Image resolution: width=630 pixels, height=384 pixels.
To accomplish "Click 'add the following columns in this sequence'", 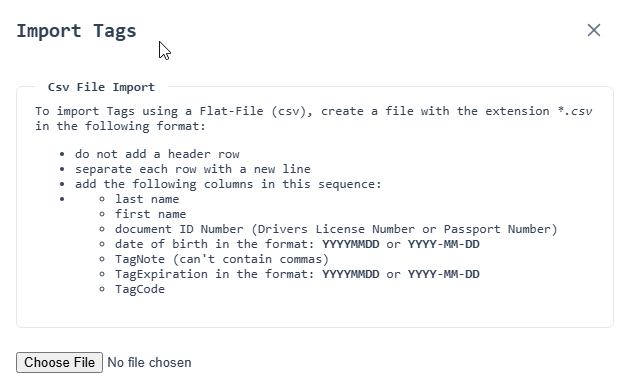I will click(x=228, y=184).
